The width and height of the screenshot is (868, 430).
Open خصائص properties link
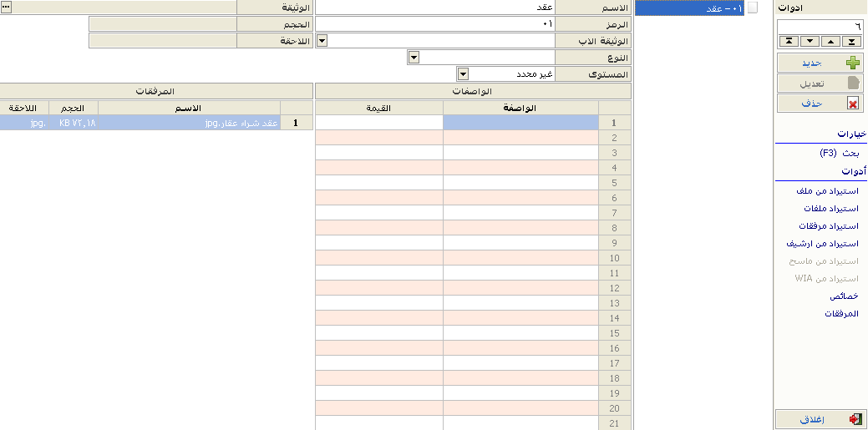click(844, 296)
